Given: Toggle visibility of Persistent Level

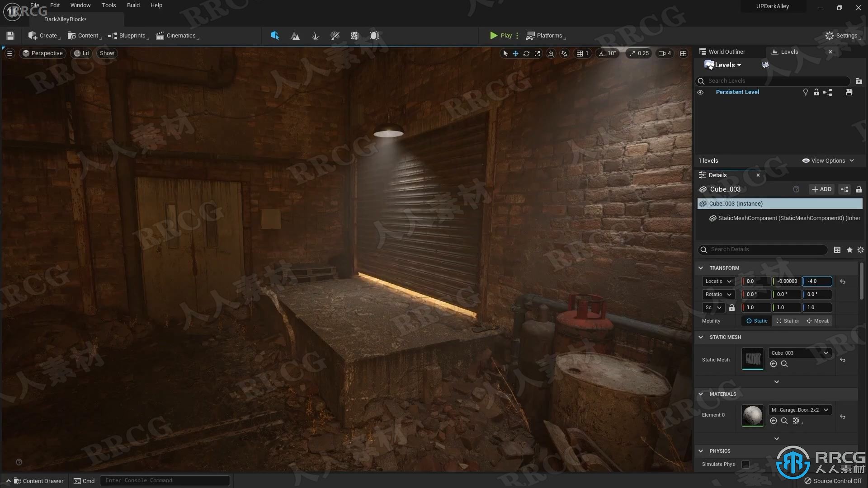Looking at the screenshot, I should pyautogui.click(x=700, y=92).
